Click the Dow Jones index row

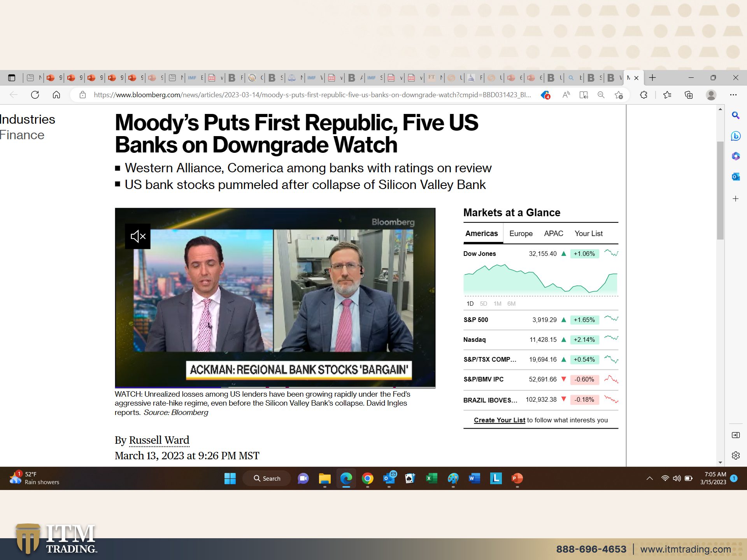click(541, 254)
